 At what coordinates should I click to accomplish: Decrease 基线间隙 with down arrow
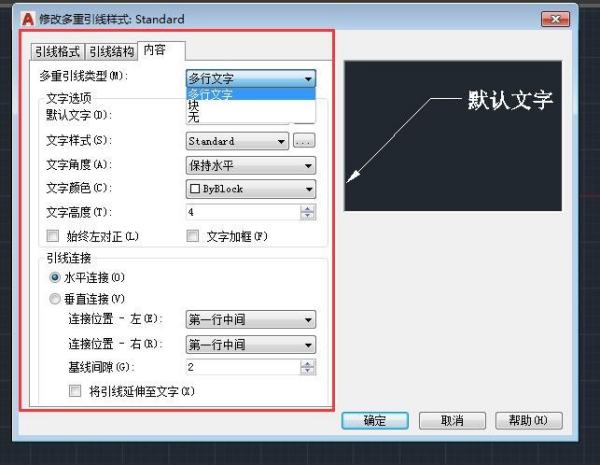pos(308,371)
